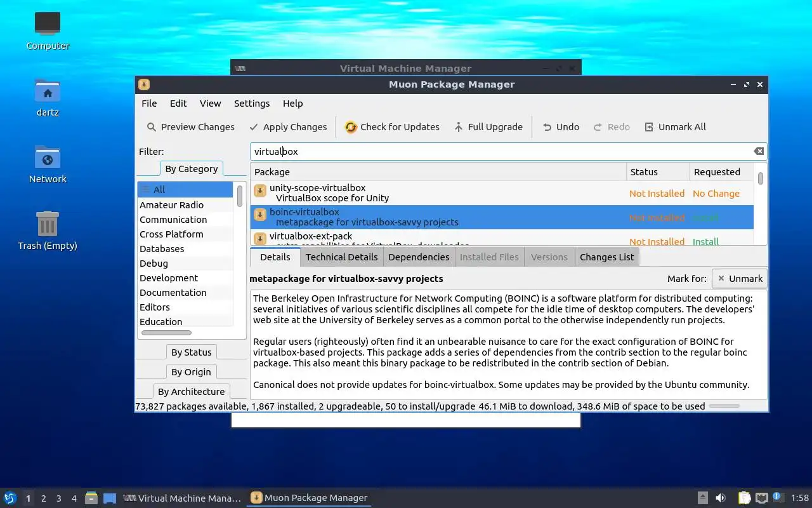
Task: Unmark All packages
Action: 676,127
